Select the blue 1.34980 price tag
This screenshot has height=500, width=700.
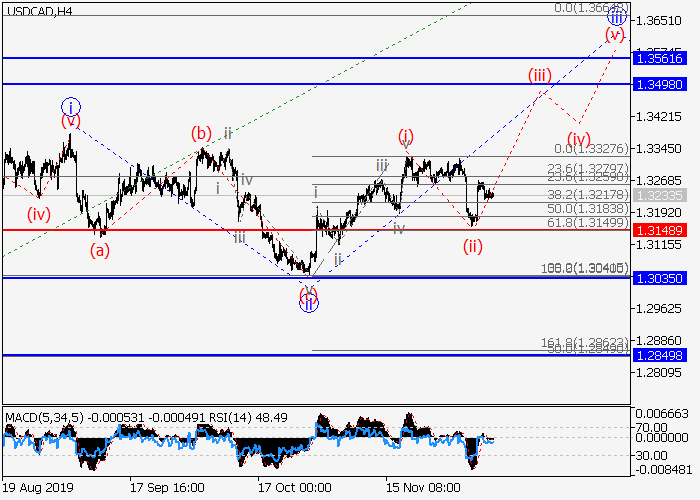[x=658, y=85]
